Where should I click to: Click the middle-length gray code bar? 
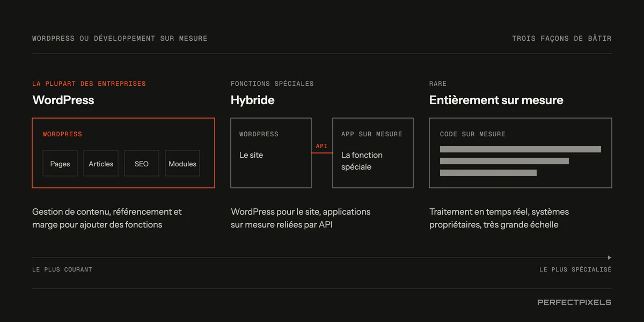click(504, 161)
